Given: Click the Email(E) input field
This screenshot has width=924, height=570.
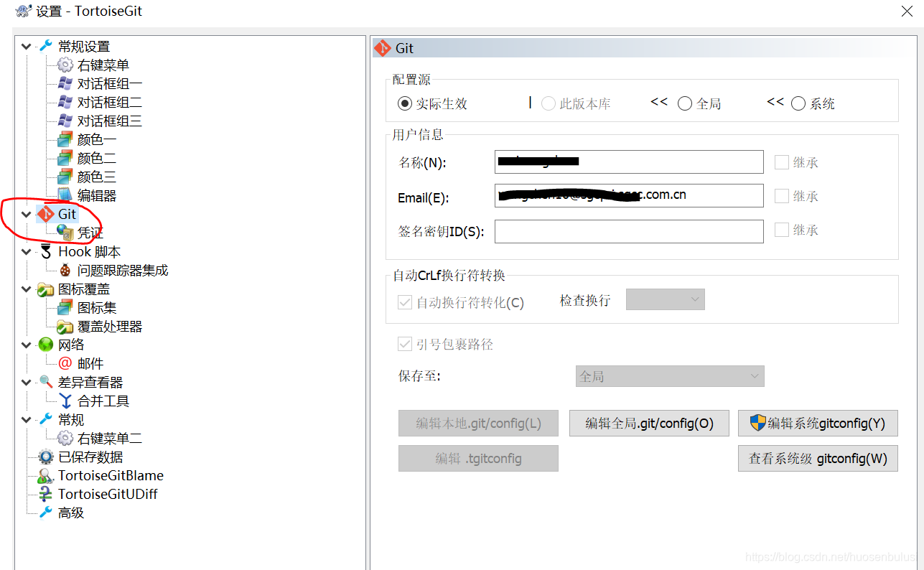Looking at the screenshot, I should [x=629, y=195].
